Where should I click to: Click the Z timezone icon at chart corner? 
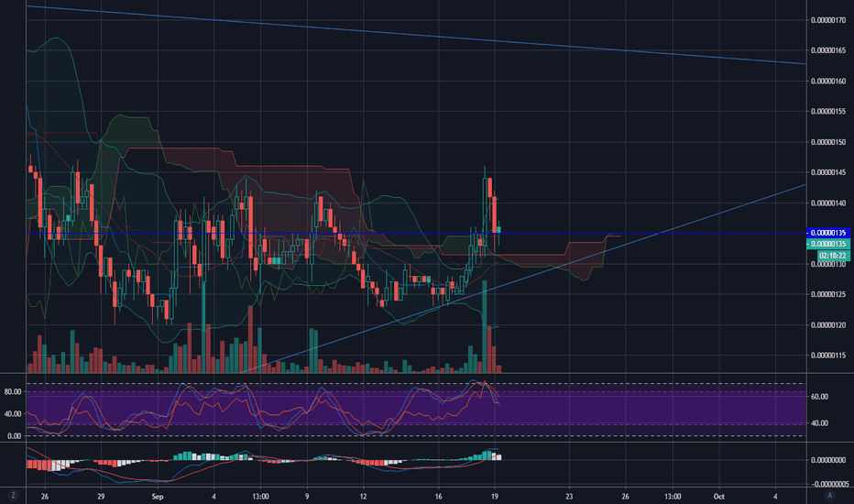coord(13,495)
